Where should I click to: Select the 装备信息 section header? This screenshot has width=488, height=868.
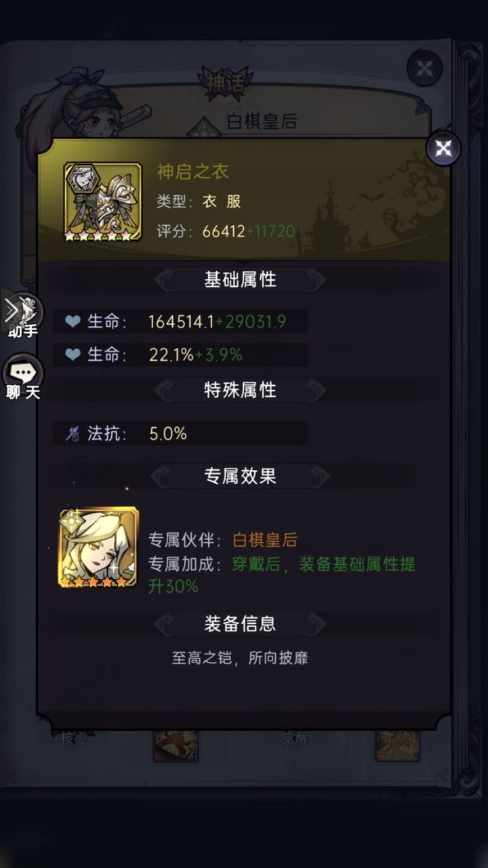[240, 623]
